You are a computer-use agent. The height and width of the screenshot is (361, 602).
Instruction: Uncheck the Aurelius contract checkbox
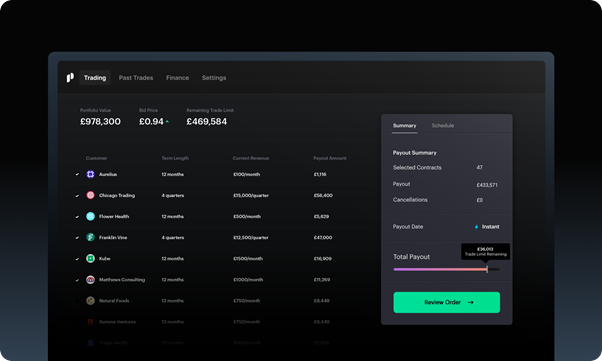coord(77,174)
